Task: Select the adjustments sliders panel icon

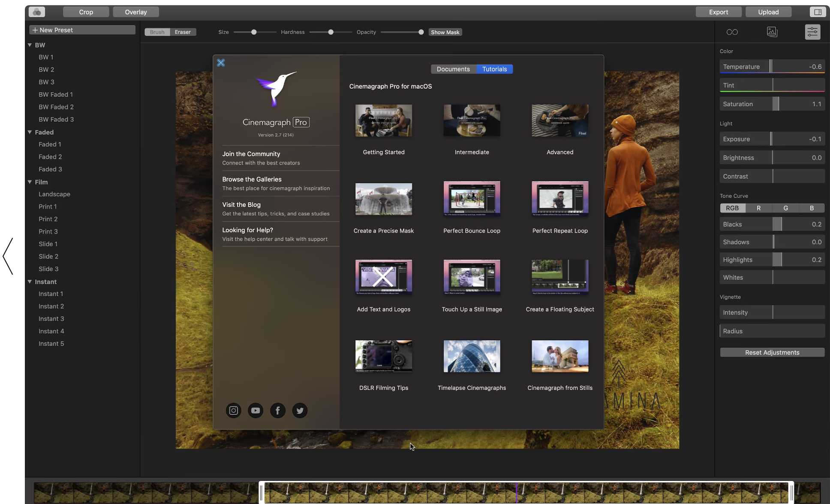Action: tap(812, 32)
